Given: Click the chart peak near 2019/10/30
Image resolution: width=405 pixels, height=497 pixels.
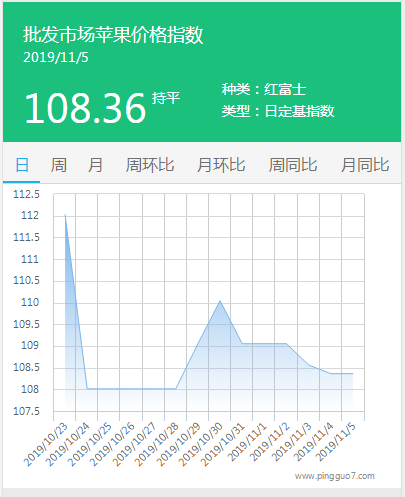Looking at the screenshot, I should (x=220, y=301).
